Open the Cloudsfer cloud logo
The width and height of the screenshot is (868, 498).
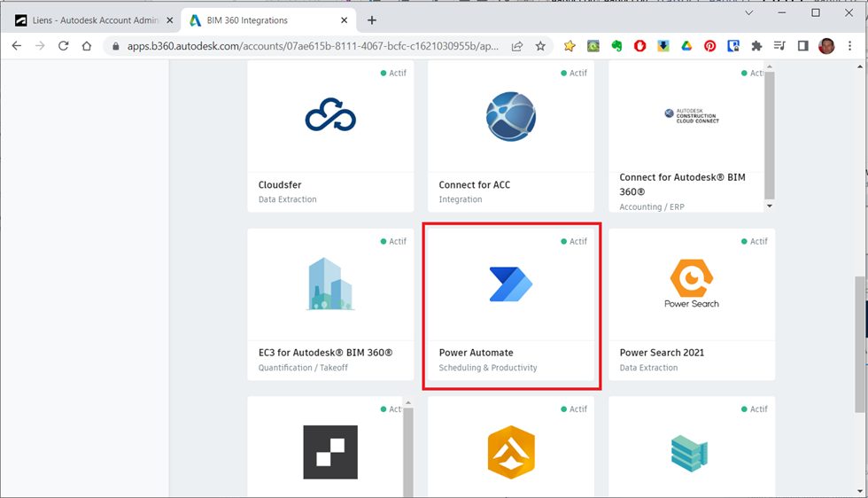click(x=330, y=114)
